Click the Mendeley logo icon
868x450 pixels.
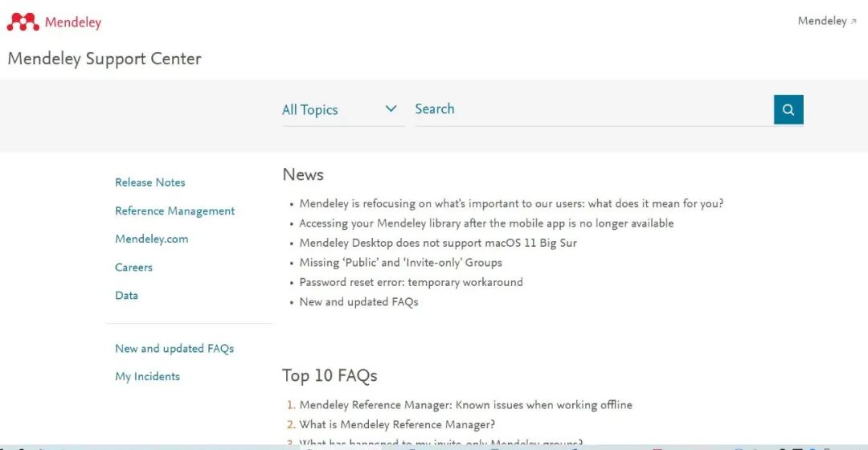[x=23, y=22]
